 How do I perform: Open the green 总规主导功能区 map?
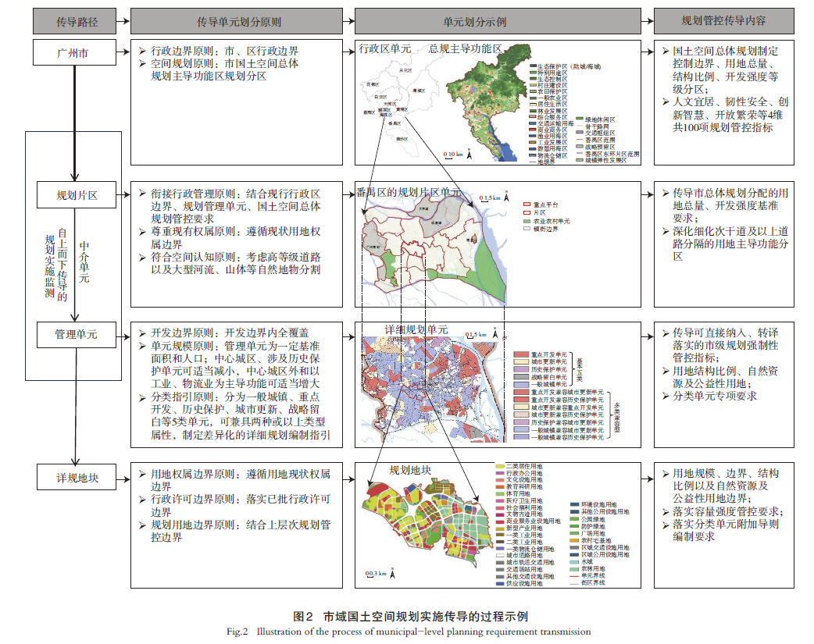(489, 104)
